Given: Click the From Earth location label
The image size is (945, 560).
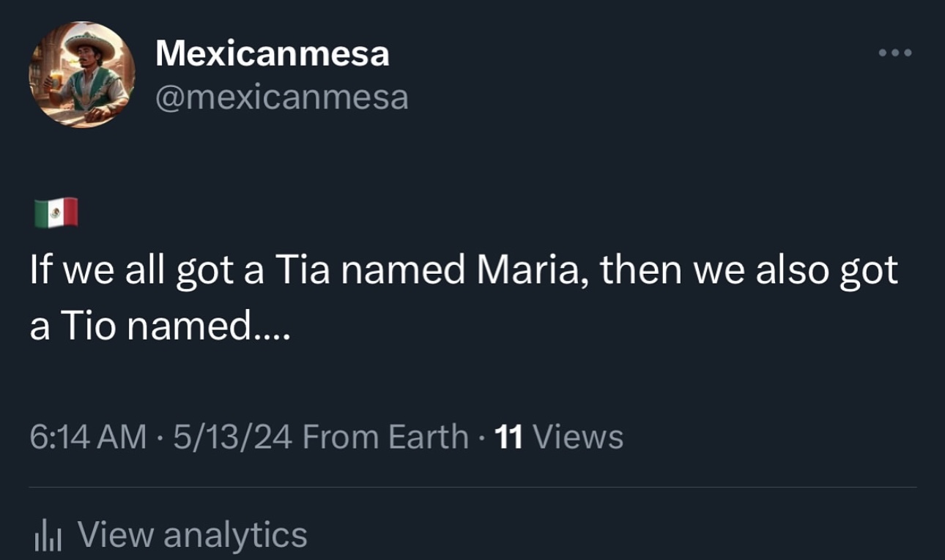Looking at the screenshot, I should point(385,437).
